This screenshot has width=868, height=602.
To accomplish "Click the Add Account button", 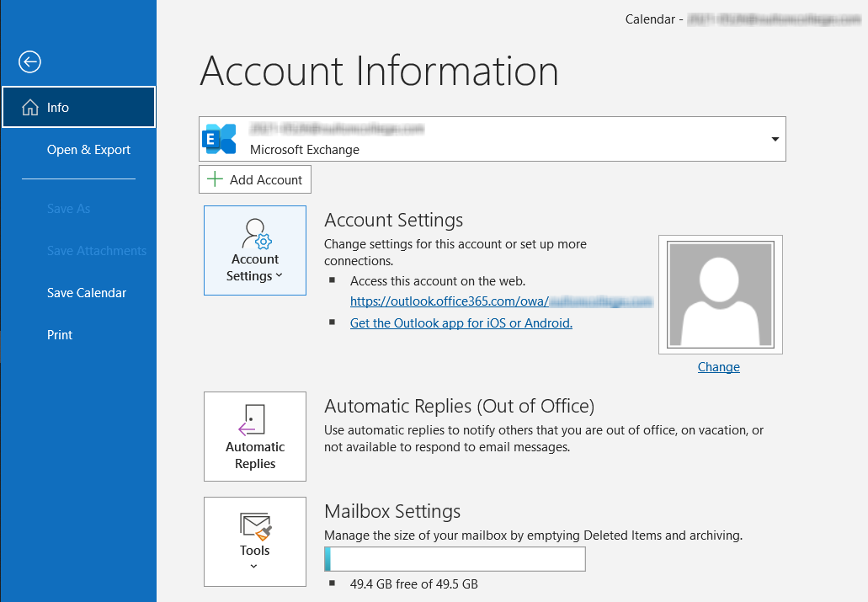I will [x=254, y=179].
